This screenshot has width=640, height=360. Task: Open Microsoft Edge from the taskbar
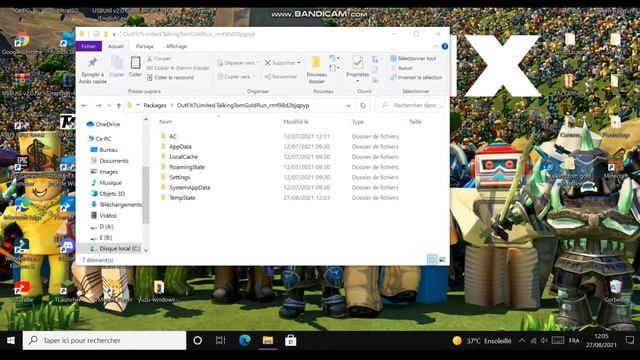(244, 340)
